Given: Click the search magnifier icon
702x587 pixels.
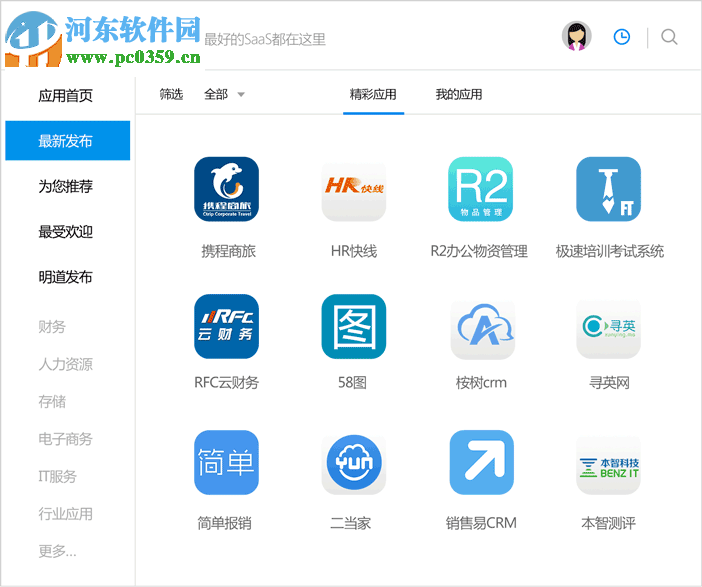Looking at the screenshot, I should click(x=669, y=37).
